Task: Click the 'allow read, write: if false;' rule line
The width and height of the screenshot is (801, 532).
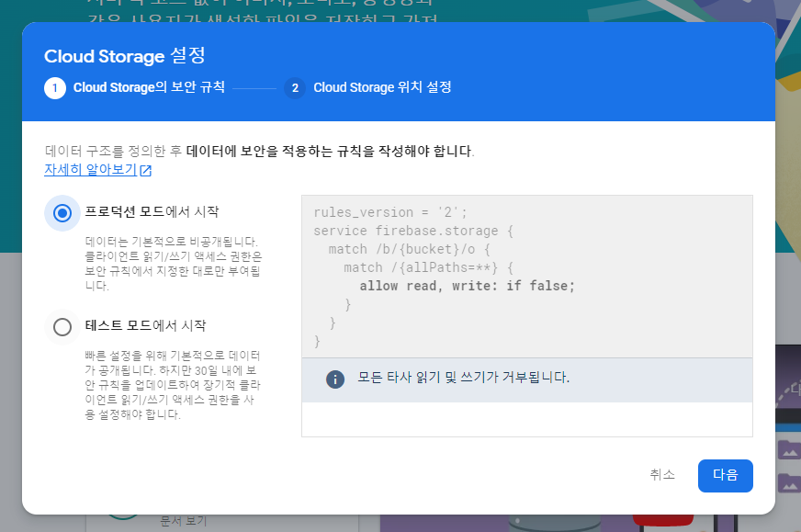Action: click(467, 286)
